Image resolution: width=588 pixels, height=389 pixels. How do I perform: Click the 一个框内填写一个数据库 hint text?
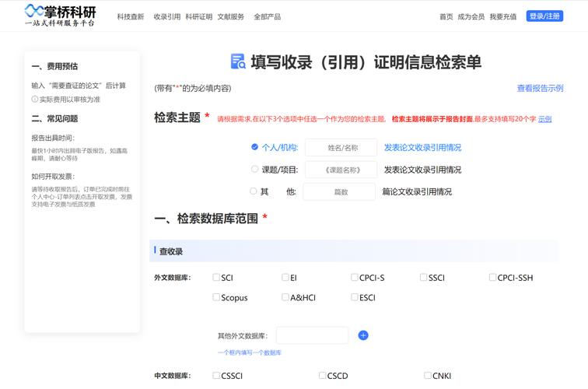(x=250, y=352)
